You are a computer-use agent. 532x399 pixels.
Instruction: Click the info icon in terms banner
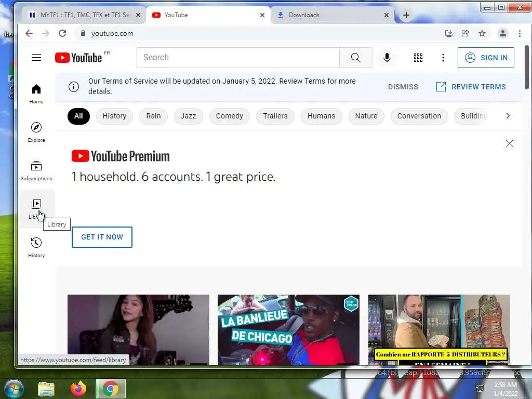point(74,87)
